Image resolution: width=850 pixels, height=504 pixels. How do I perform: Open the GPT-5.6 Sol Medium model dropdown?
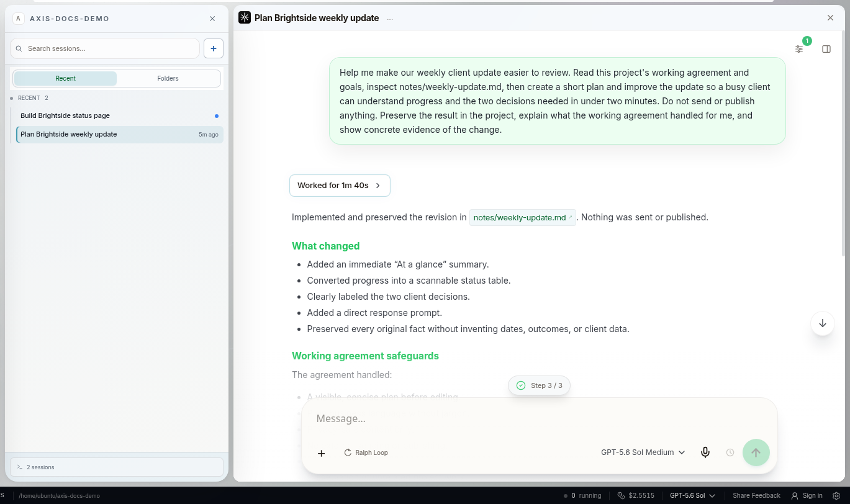point(643,452)
